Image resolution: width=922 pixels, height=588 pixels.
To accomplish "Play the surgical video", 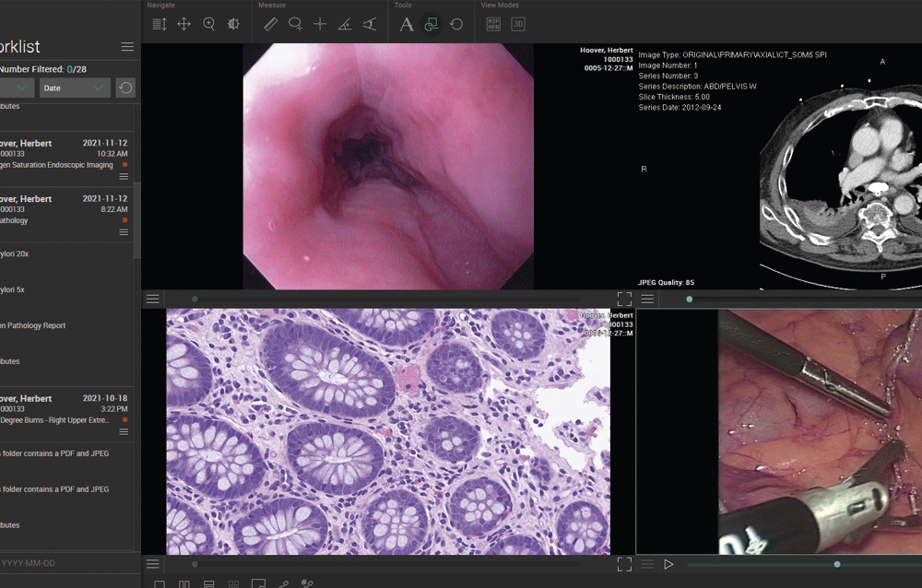I will [668, 564].
